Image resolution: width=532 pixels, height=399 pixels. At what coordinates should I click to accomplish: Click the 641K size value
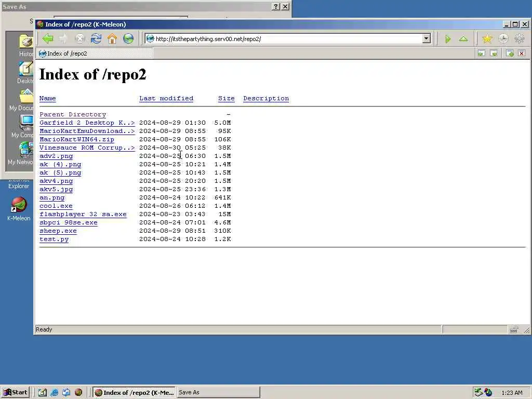pyautogui.click(x=222, y=197)
